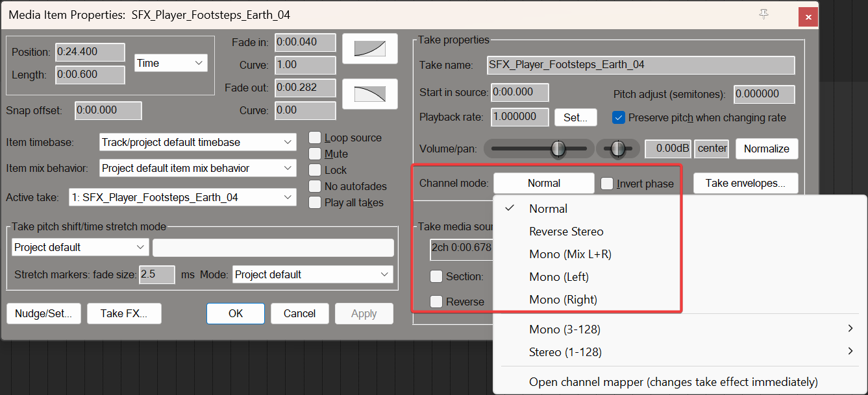The width and height of the screenshot is (868, 395).
Task: Click the take pan slider handle
Action: click(x=618, y=149)
